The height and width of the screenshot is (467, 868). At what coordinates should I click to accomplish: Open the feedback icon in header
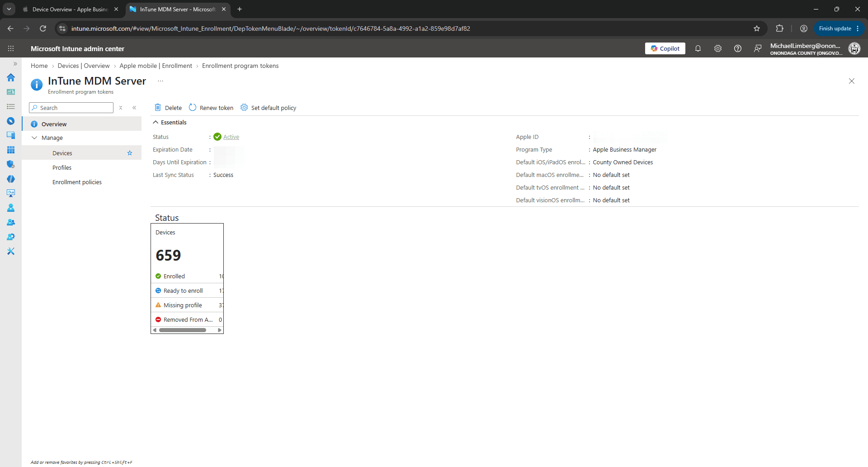(x=758, y=48)
